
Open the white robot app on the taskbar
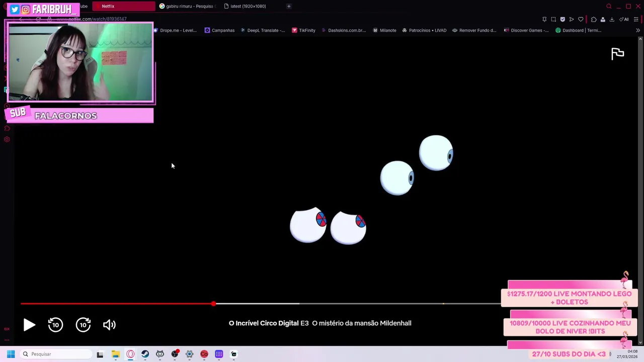[x=233, y=354]
